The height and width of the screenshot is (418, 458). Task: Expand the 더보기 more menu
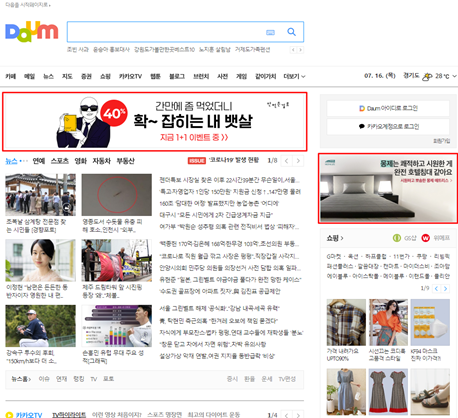[x=294, y=76]
